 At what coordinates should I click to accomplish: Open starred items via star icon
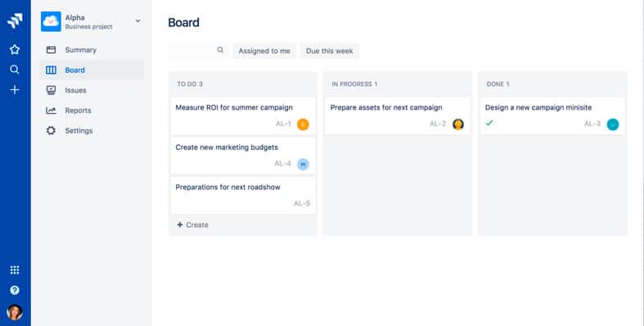[15, 50]
